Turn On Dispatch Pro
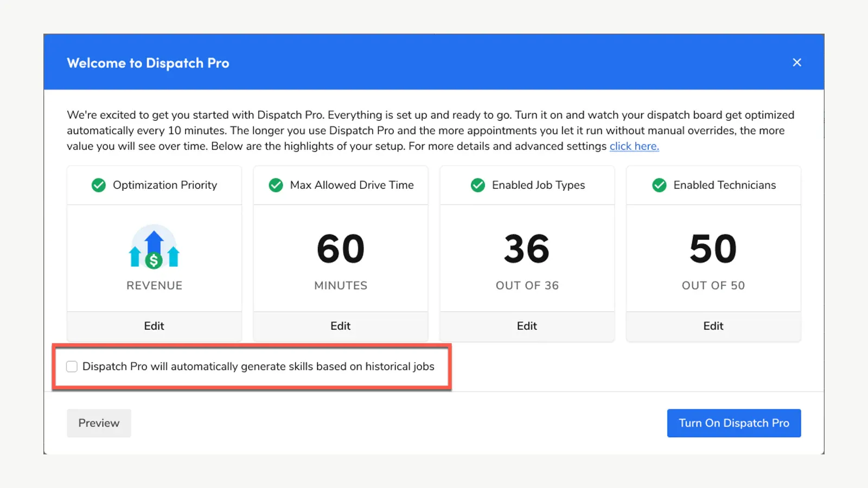 click(734, 423)
